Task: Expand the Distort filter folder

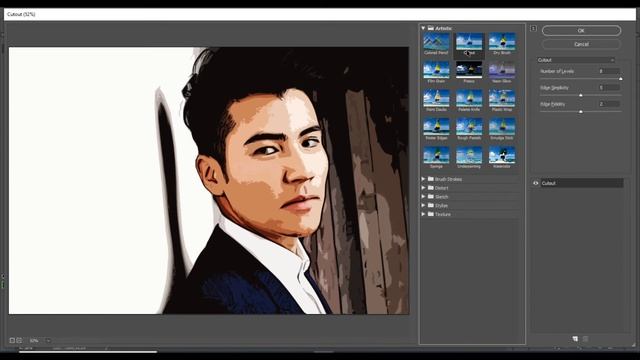Action: 423,188
